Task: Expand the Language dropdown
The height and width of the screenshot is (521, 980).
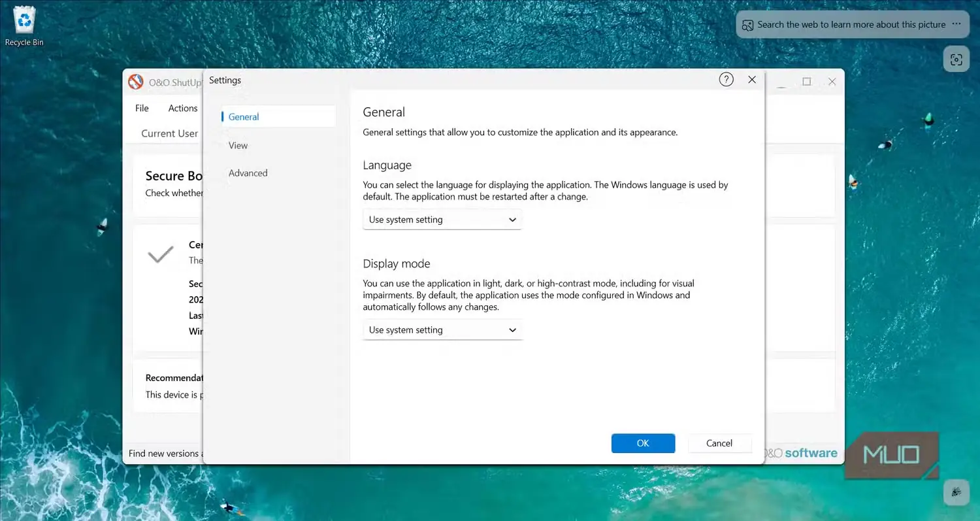Action: pos(442,220)
